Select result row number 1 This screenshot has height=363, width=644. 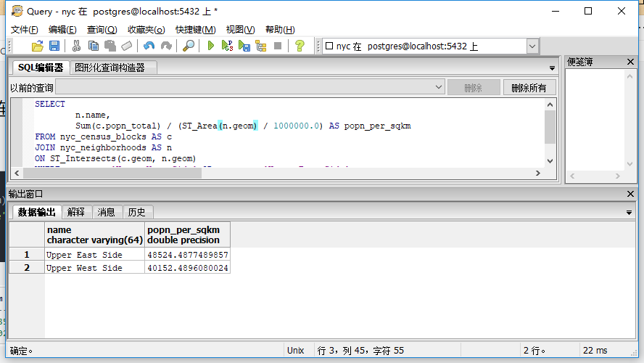[27, 255]
